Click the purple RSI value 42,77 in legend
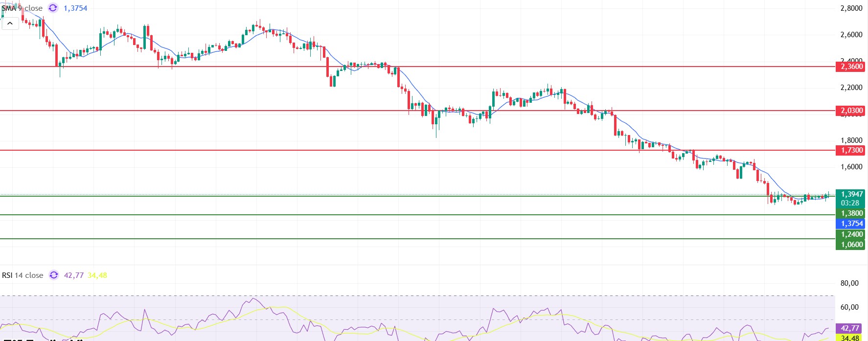Image resolution: width=868 pixels, height=341 pixels. 74,275
